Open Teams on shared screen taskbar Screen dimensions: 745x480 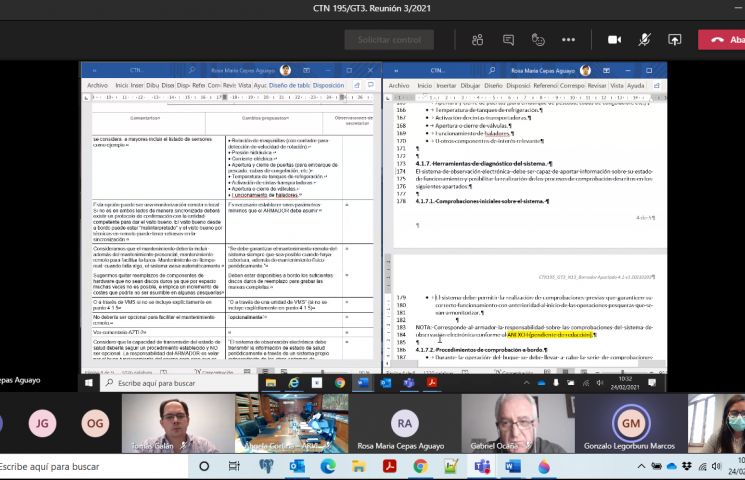coord(409,383)
